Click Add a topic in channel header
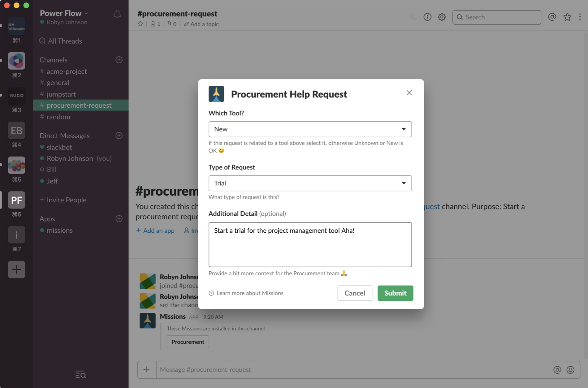This screenshot has height=388, width=588. click(x=201, y=24)
